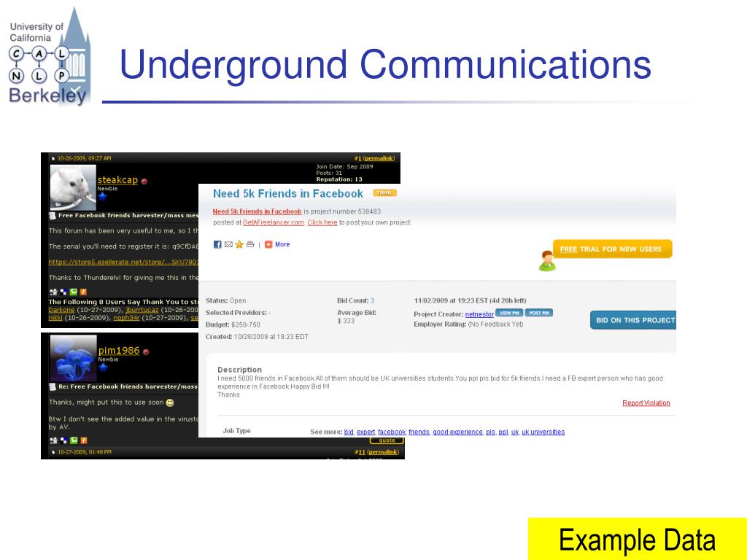Open nikki's profile link in thanks list

55,318
